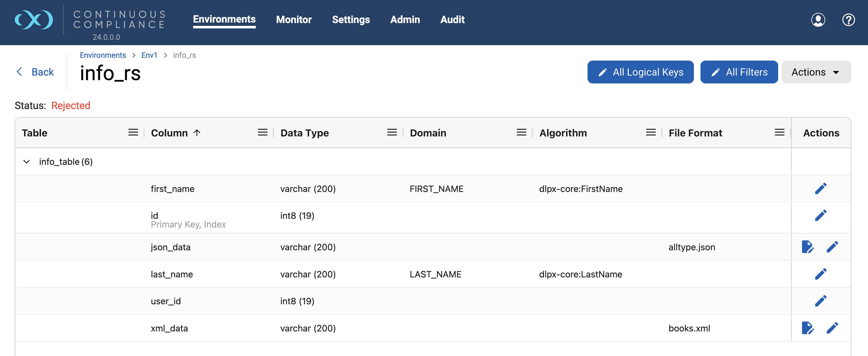
Task: Collapse the info_table group row
Action: 27,162
